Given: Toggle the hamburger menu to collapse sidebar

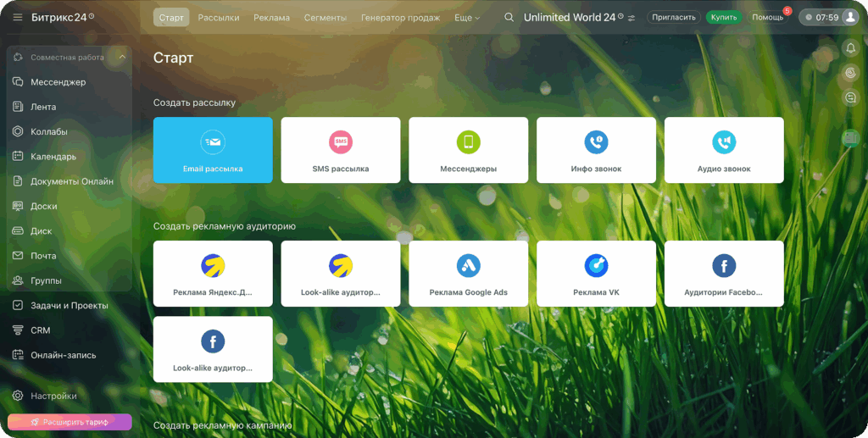Looking at the screenshot, I should [x=18, y=17].
